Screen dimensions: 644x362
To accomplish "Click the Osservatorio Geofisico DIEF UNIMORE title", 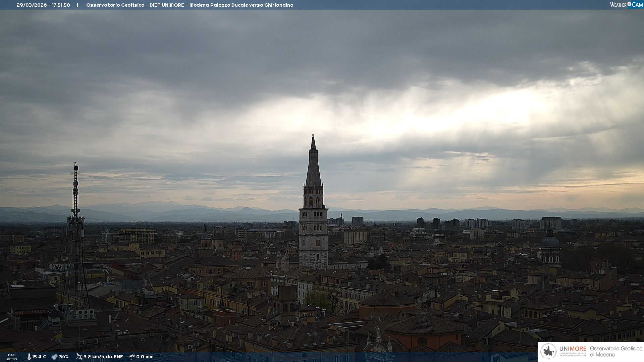I will [190, 5].
